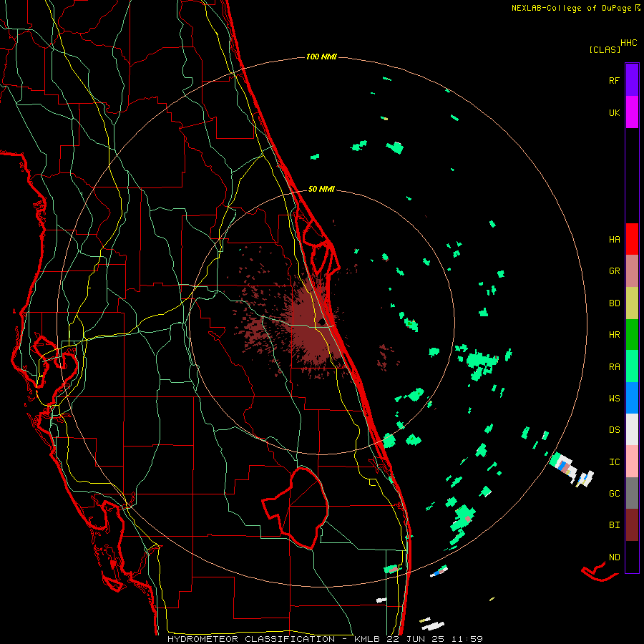Click the red Lake Okeechobee outline
Screen dimensions: 644x644
pos(296,507)
